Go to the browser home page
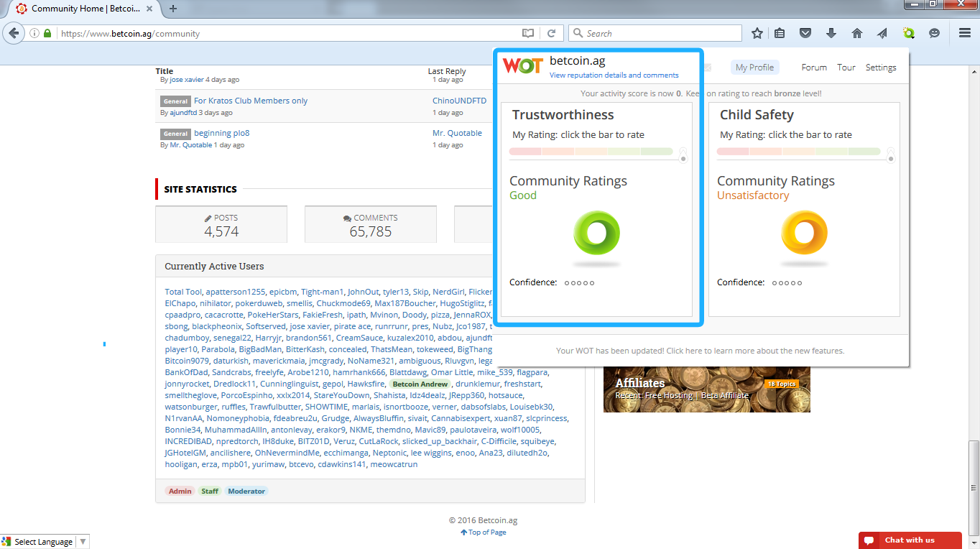The width and height of the screenshot is (980, 549). pos(856,33)
